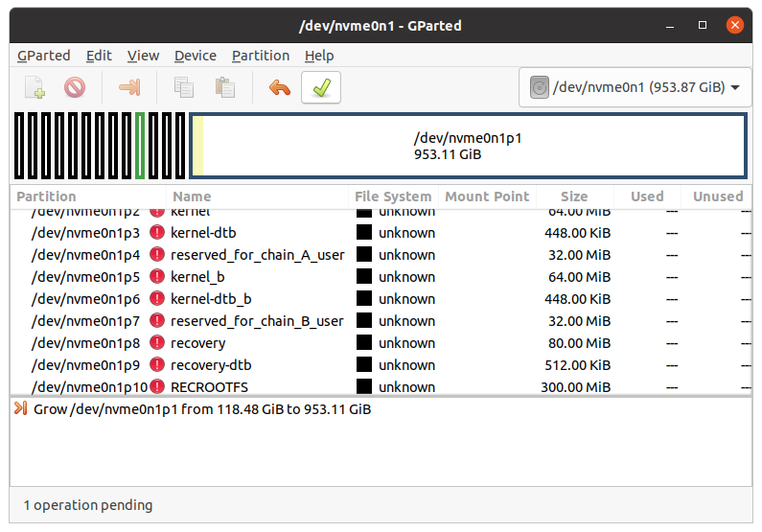
Task: Click the Paste partition toolbar icon
Action: click(225, 88)
